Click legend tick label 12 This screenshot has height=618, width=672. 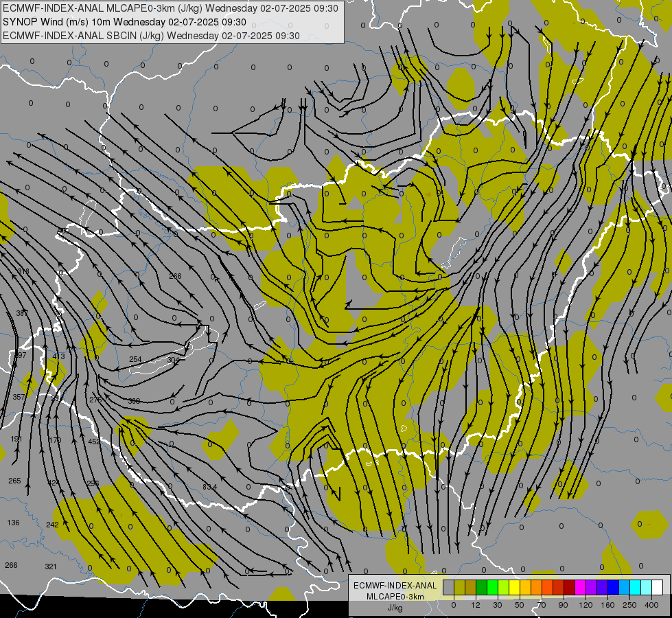(476, 605)
